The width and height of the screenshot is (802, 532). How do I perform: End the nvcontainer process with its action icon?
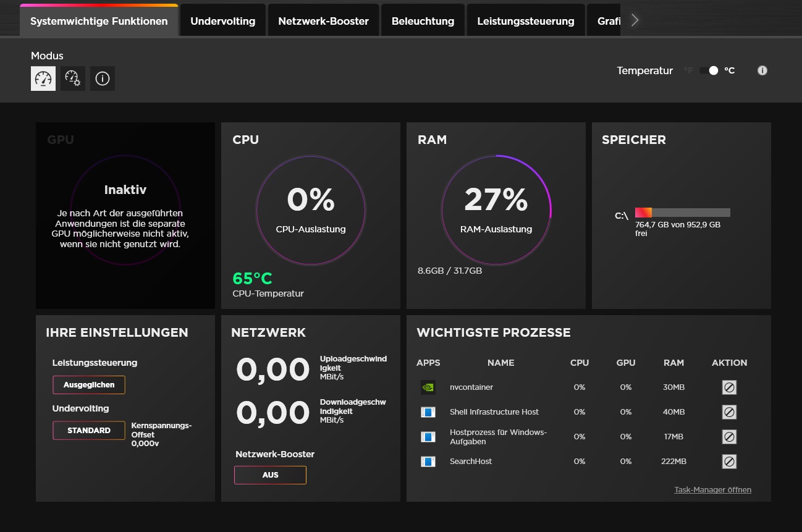[729, 387]
